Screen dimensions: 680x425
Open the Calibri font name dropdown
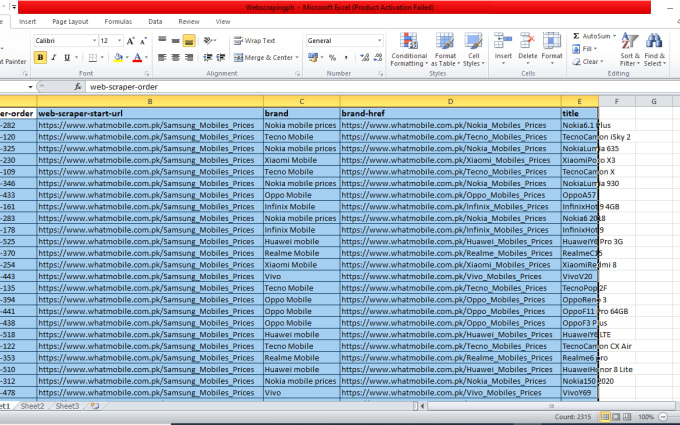(x=94, y=41)
